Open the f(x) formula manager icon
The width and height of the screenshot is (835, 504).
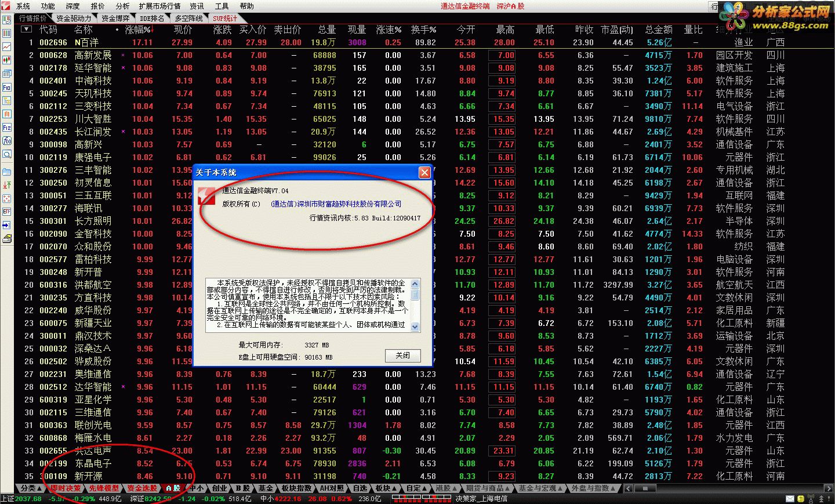6,141
